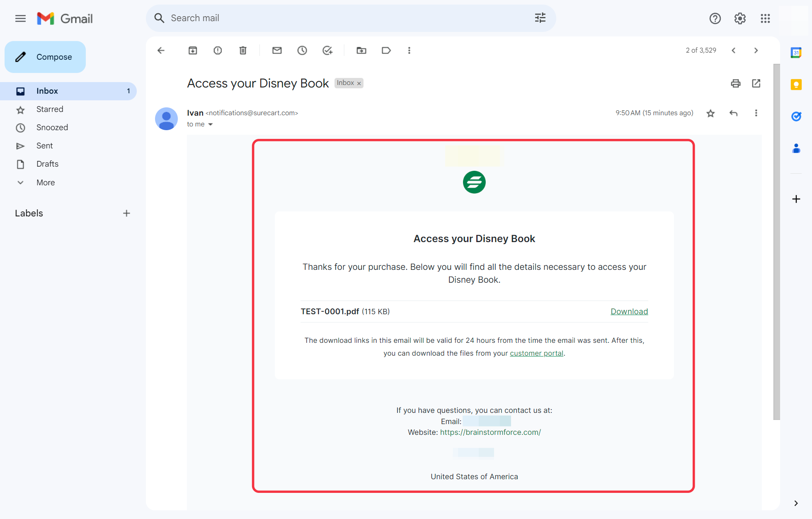Open Gmail Settings gear icon

739,18
